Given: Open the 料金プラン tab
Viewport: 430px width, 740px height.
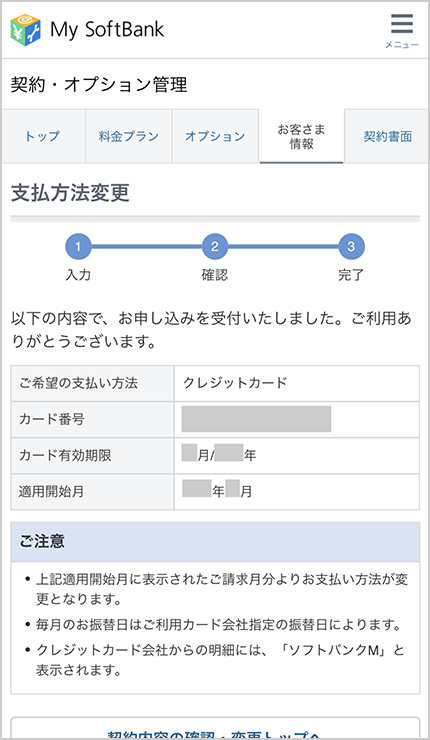Looking at the screenshot, I should (x=129, y=136).
